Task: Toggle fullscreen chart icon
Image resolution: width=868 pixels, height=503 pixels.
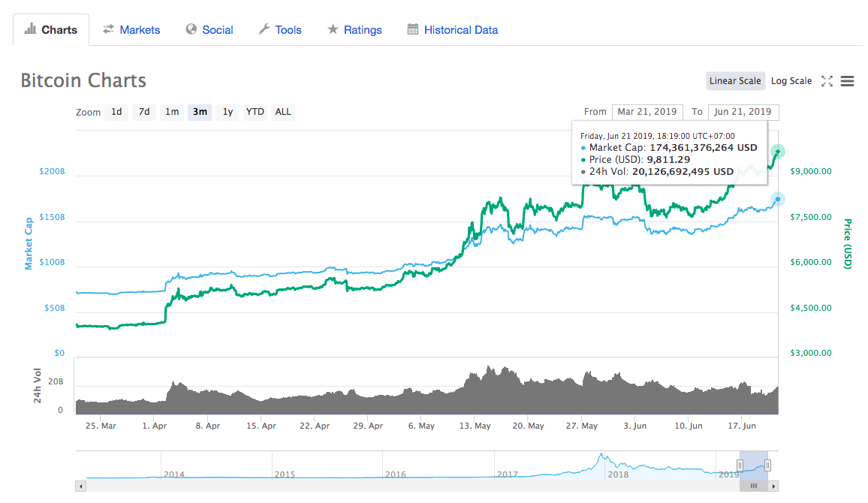Action: click(827, 81)
